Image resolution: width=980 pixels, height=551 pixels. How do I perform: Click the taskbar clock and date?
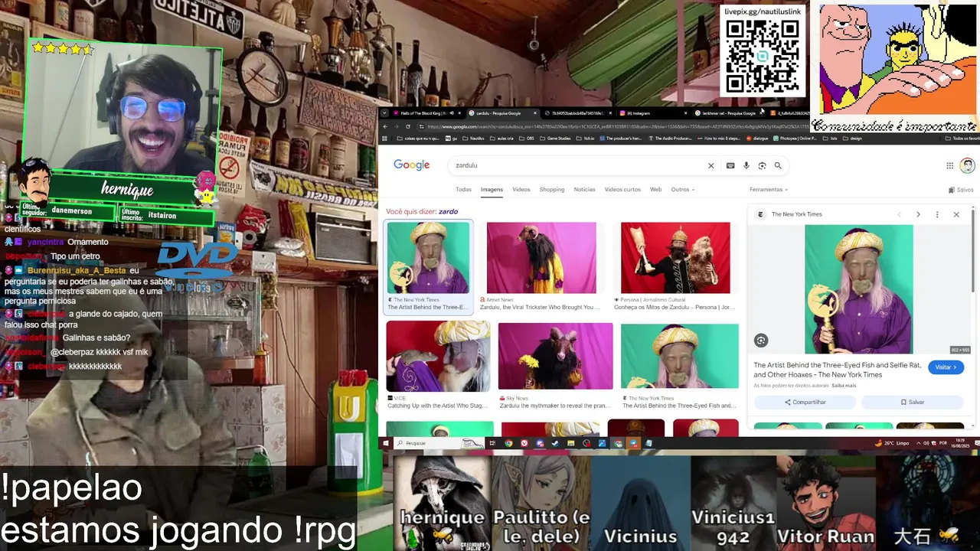959,443
